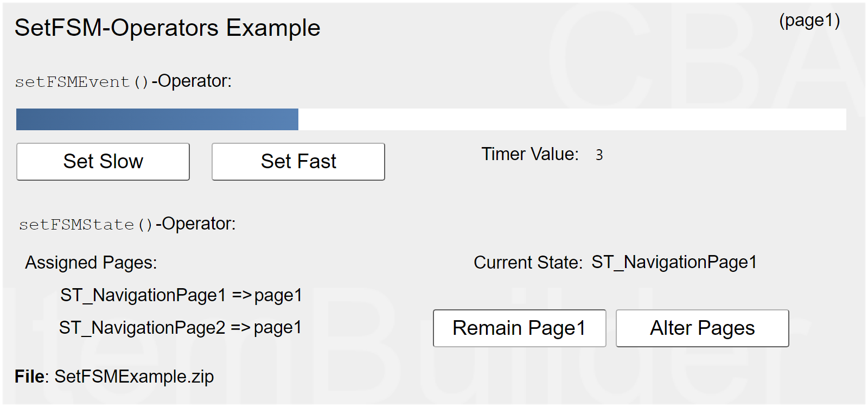The width and height of the screenshot is (868, 407).
Task: Select the SetFSM-Operators Example heading
Action: (x=167, y=28)
